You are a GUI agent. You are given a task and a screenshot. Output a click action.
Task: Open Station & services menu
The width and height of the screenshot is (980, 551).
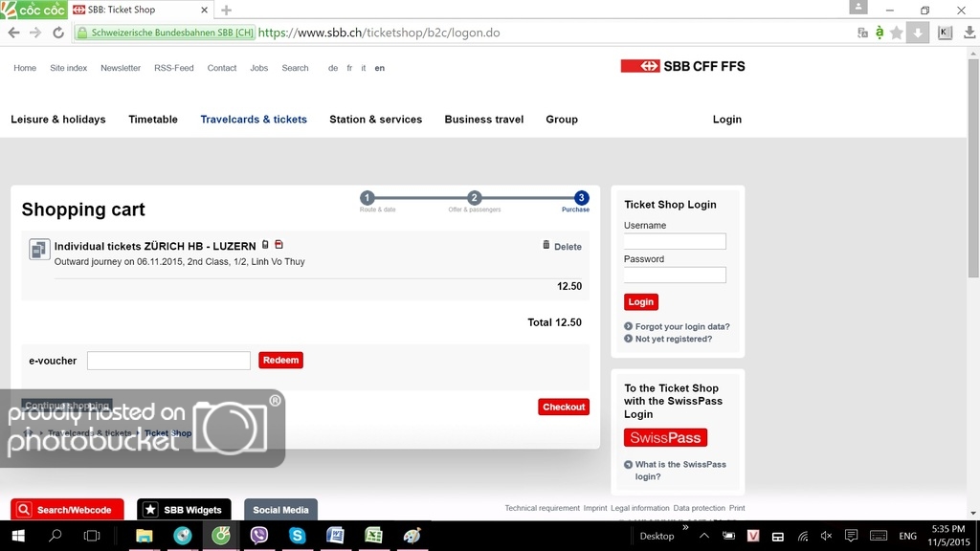tap(375, 120)
